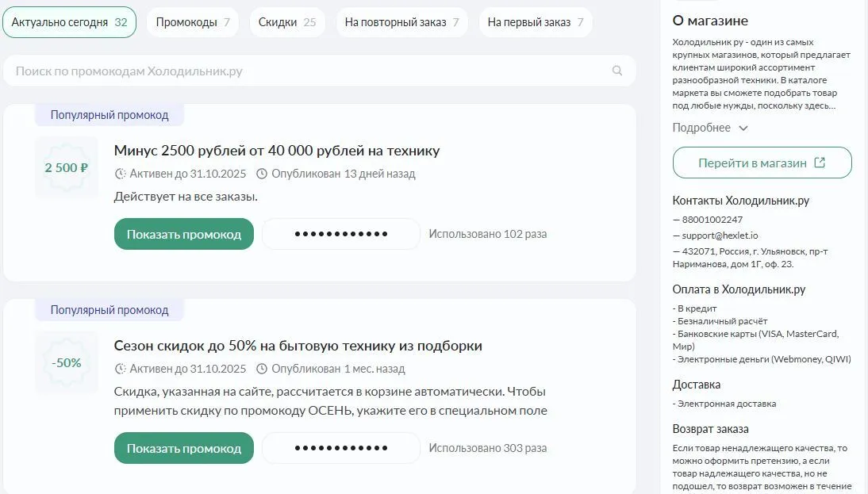Image resolution: width=868 pixels, height=494 pixels.
Task: Reveal the hidden promo code for 2500 rubles offer
Action: pos(341,233)
